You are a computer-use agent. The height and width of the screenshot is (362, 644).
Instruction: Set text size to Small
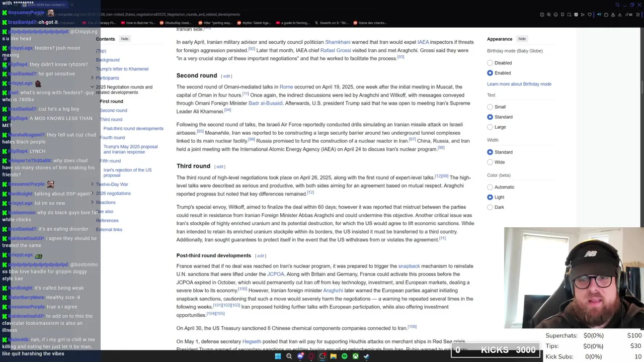490,107
